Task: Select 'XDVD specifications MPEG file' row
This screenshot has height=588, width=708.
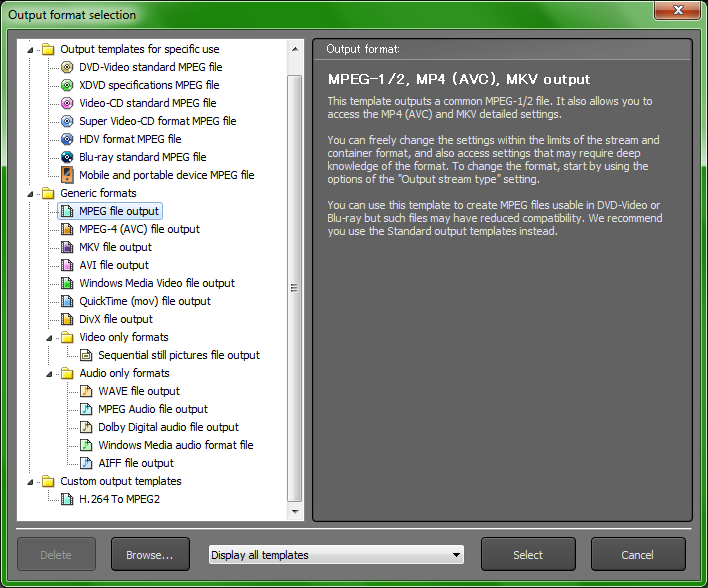Action: pyautogui.click(x=149, y=85)
